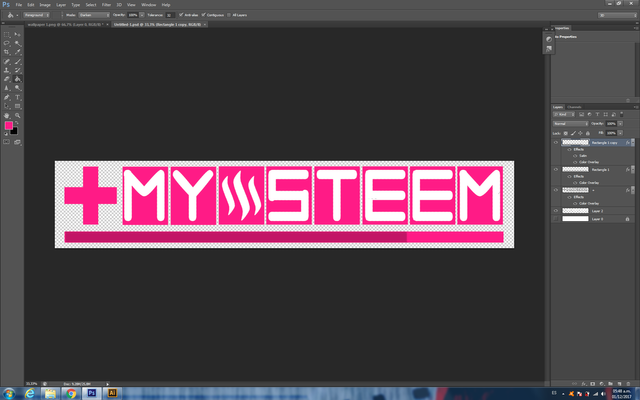Screen dimensions: 640x400
Task: Open the options bar Opacity slider arrow
Action: [x=142, y=15]
